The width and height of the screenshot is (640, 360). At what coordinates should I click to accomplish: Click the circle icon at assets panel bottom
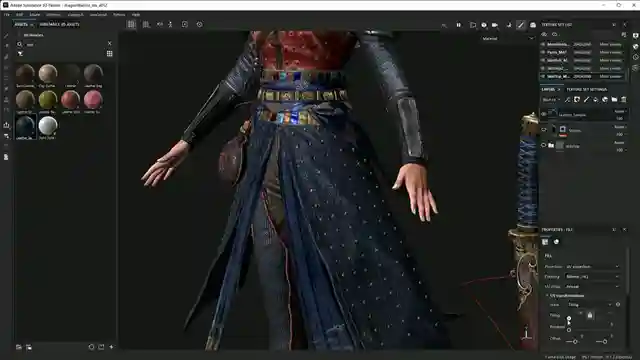pos(91,347)
